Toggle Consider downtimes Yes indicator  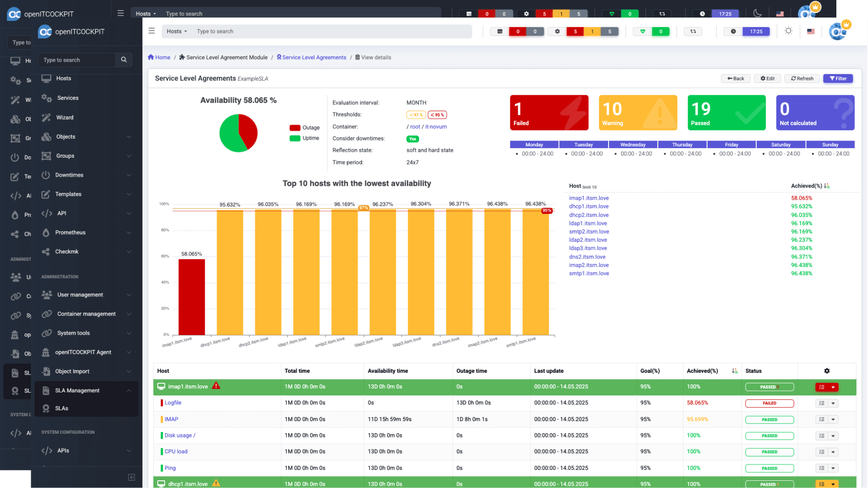413,138
